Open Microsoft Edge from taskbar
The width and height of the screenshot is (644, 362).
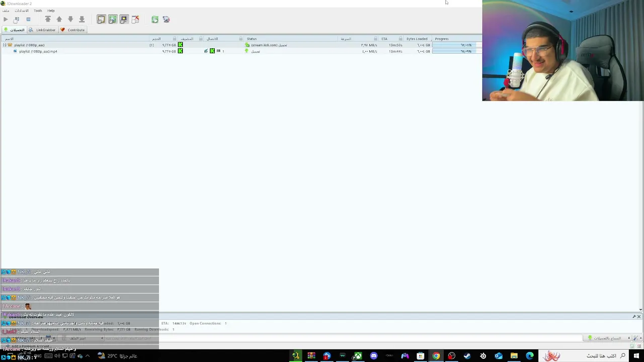530,356
